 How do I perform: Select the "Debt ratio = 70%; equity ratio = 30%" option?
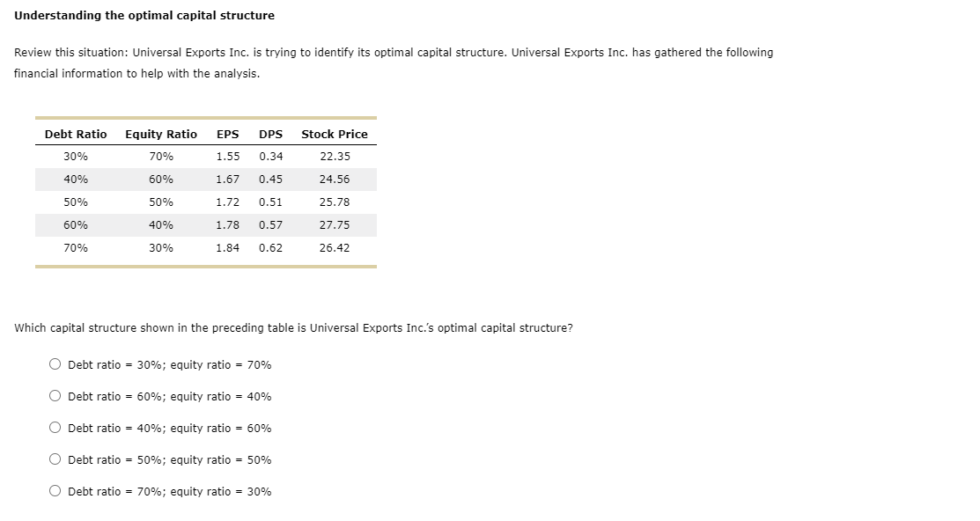click(x=55, y=492)
